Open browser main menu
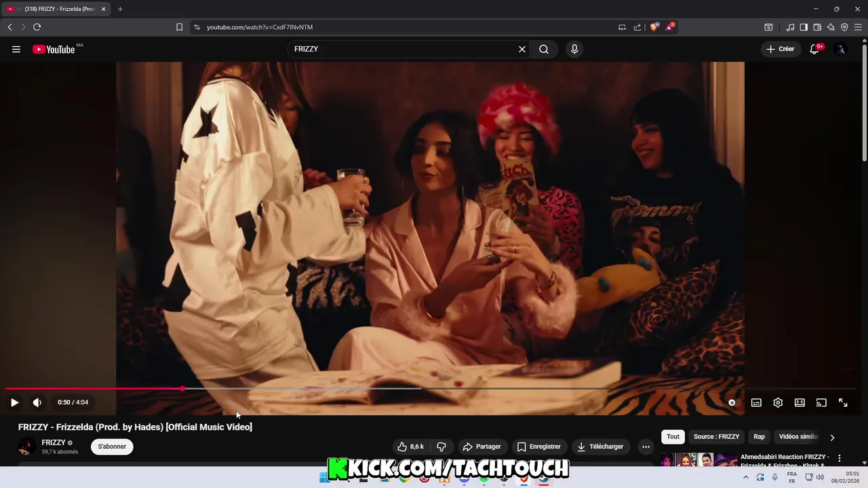The image size is (868, 488). (858, 27)
